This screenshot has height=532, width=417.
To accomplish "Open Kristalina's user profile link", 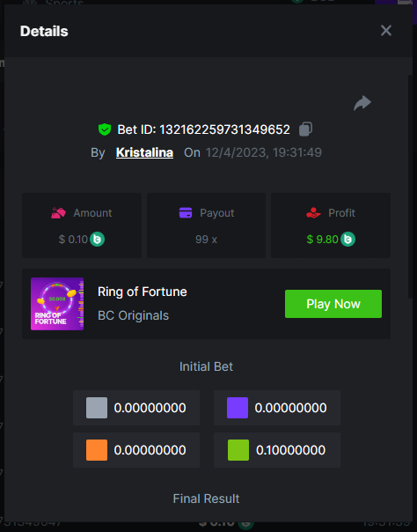I will (144, 152).
